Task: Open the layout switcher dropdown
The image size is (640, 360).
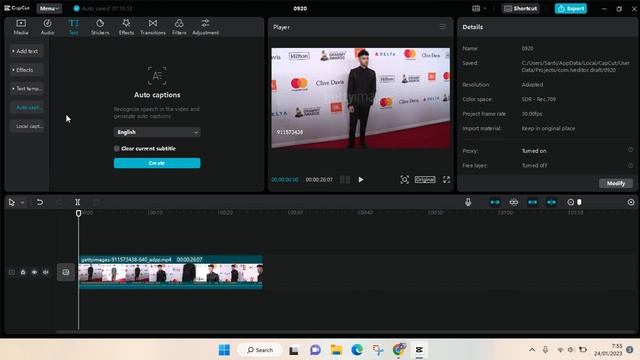Action: [479, 8]
